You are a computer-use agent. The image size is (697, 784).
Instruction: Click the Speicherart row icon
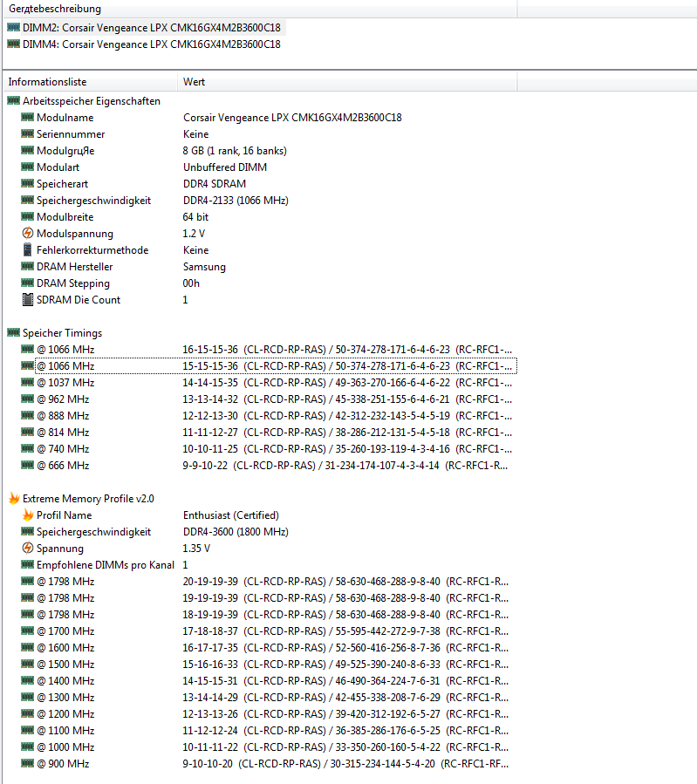pos(28,183)
